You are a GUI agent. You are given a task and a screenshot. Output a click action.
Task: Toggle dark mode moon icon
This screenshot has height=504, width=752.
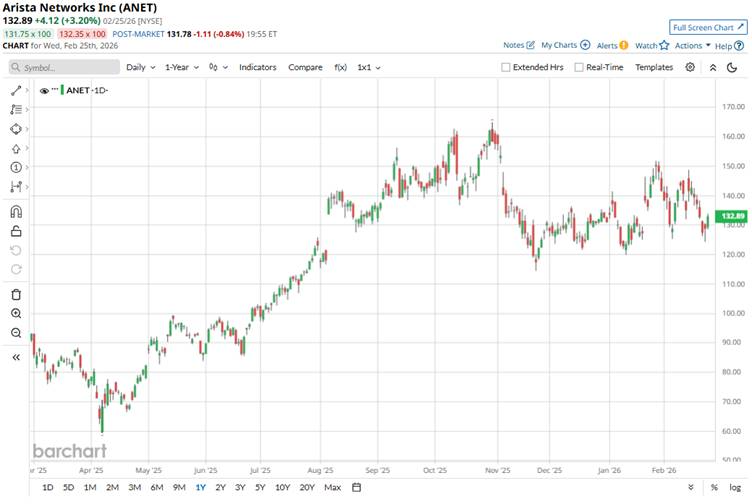(x=732, y=68)
